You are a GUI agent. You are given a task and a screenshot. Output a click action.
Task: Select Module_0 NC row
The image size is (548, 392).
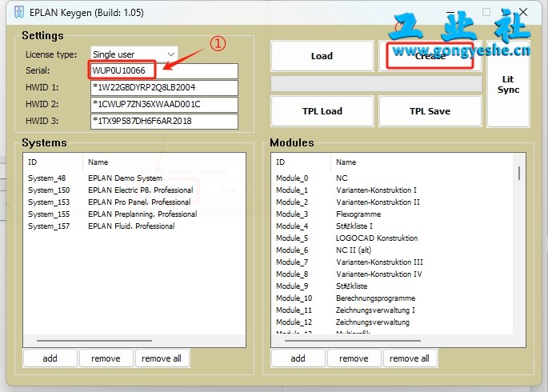coord(392,178)
